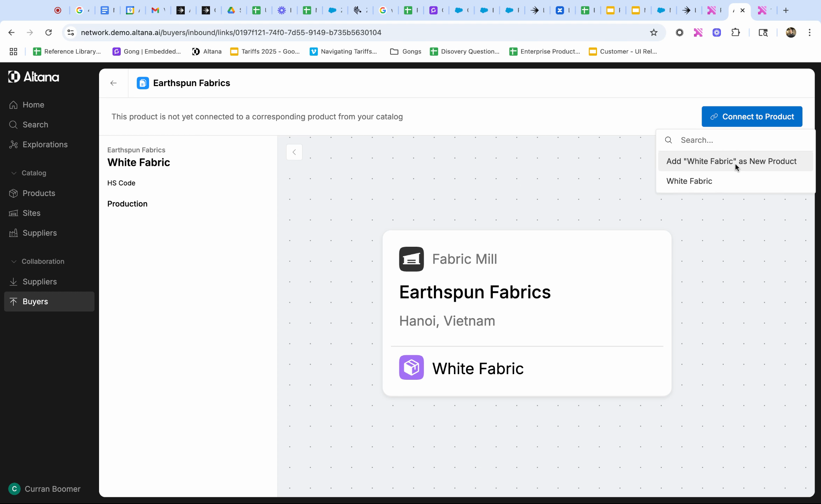Collapse the Catalog section
Image resolution: width=821 pixels, height=504 pixels.
click(14, 173)
